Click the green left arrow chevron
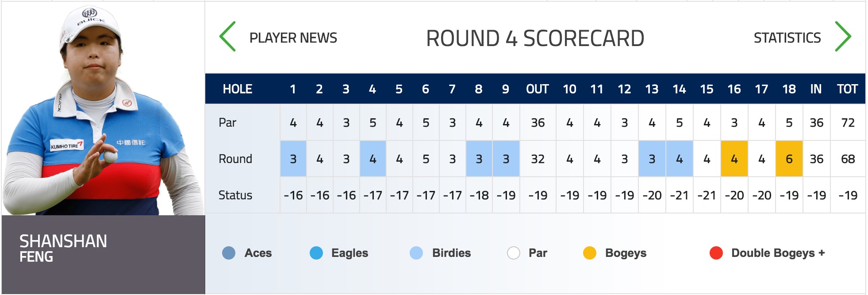The width and height of the screenshot is (868, 295). (227, 37)
